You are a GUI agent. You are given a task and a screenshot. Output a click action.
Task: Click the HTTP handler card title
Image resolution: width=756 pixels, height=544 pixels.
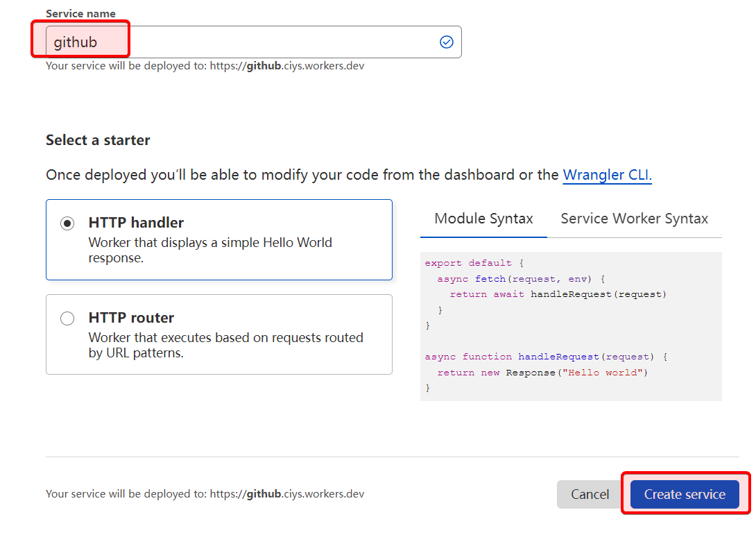click(x=136, y=223)
